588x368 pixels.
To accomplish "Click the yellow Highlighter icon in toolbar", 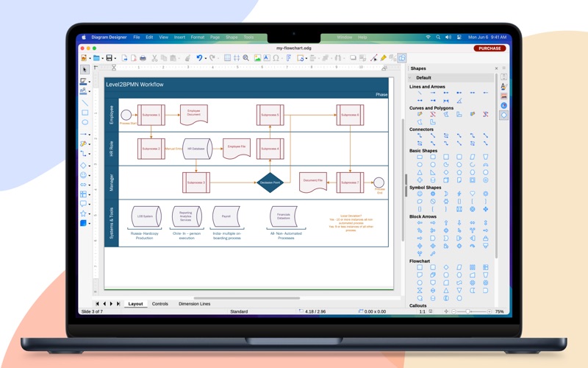I will point(383,58).
